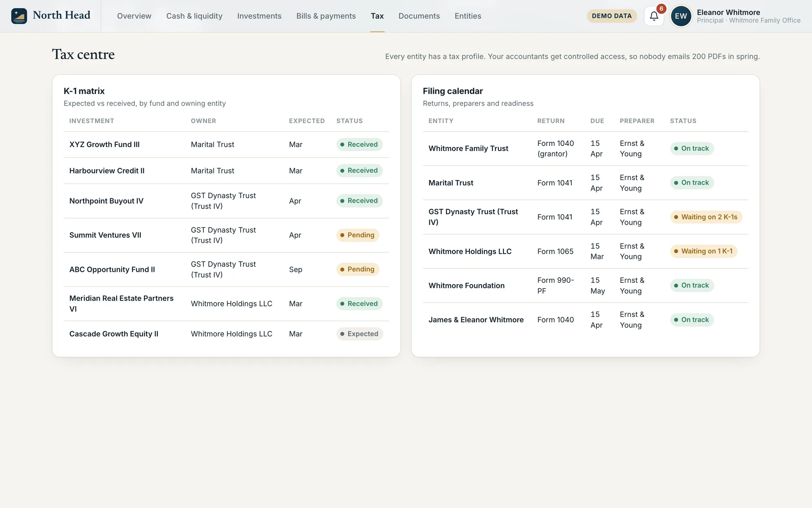
Task: Open the Whitmore Family Trust filing row
Action: coord(585,149)
